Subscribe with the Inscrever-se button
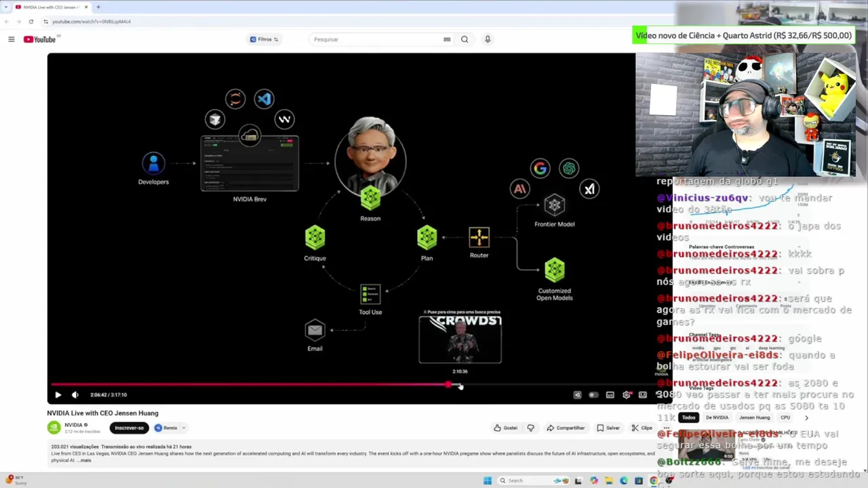The height and width of the screenshot is (488, 868). [130, 428]
